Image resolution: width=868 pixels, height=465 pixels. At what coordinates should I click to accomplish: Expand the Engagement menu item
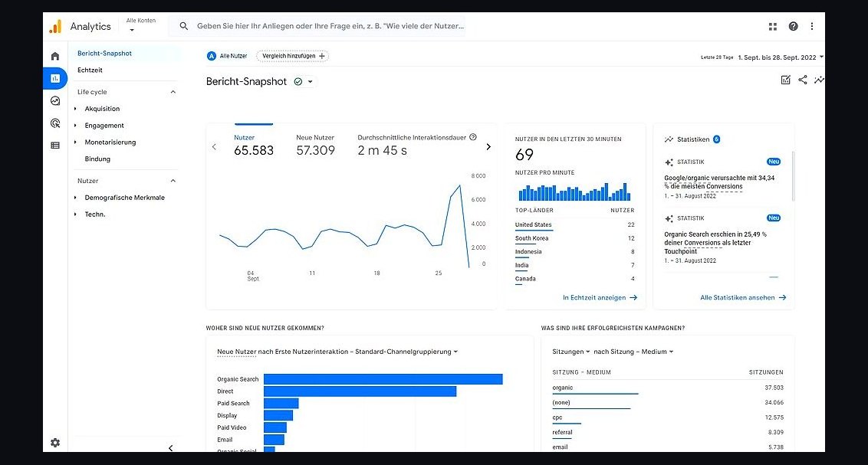(x=75, y=126)
